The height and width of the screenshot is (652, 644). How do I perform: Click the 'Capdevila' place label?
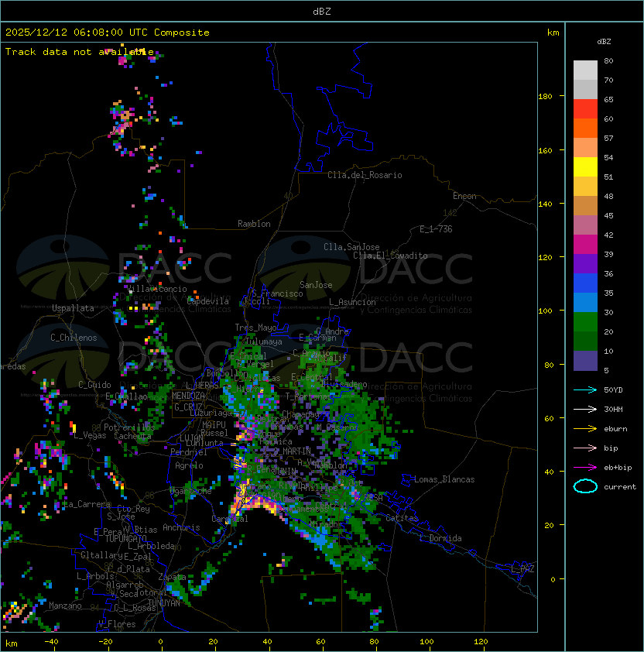point(207,301)
